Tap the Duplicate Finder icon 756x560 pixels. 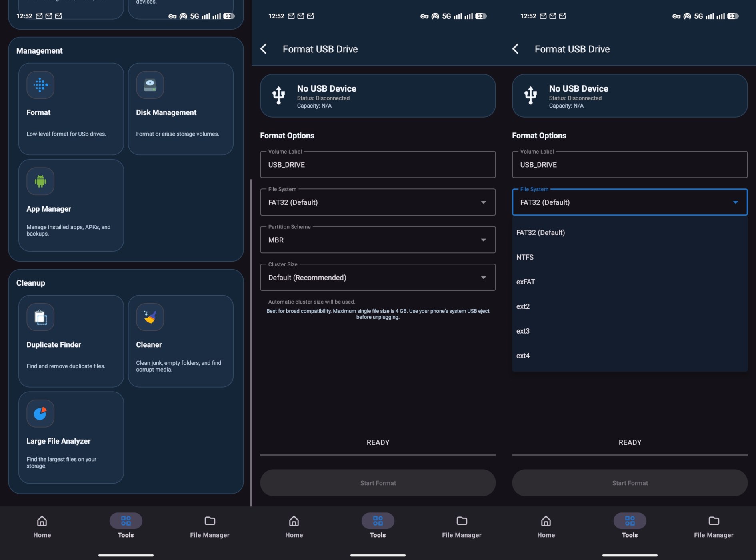click(40, 317)
